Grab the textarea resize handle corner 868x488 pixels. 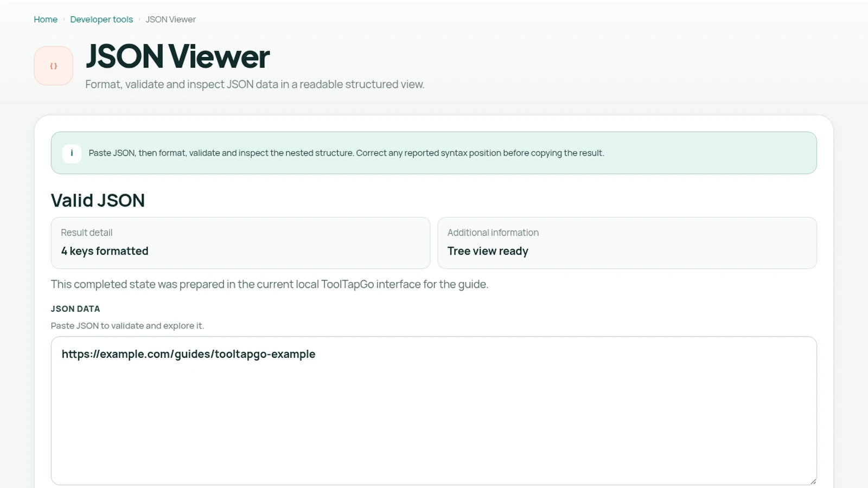click(x=813, y=481)
